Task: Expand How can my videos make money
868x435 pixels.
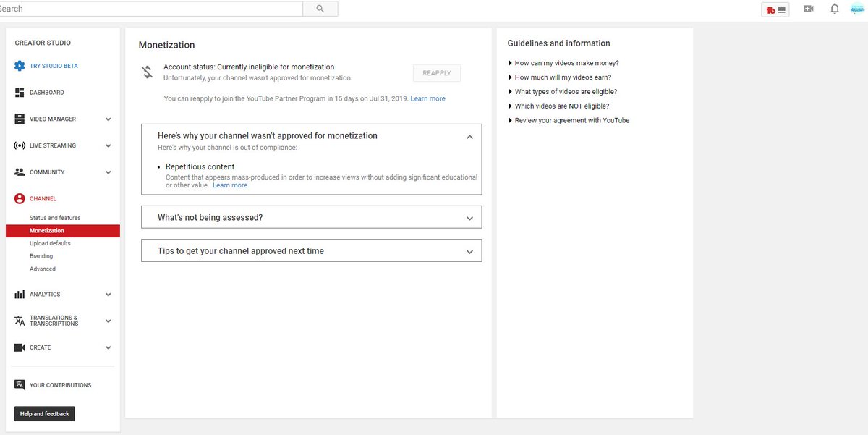Action: coord(564,63)
